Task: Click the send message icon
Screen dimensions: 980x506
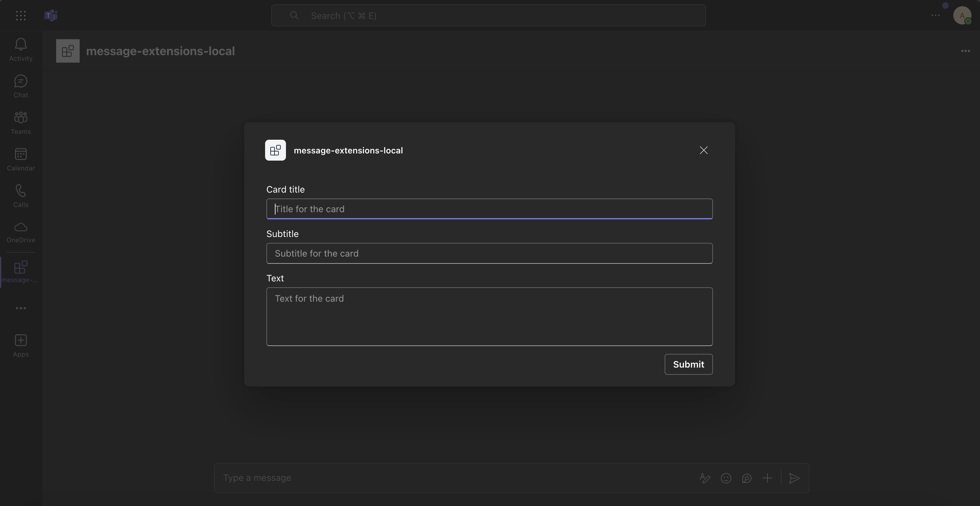Action: (x=795, y=478)
